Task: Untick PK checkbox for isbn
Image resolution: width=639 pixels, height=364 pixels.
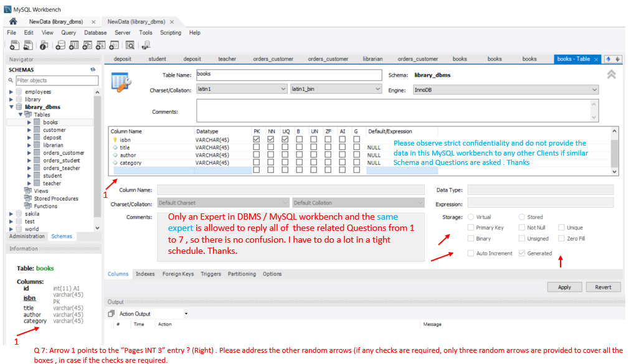Action: [257, 139]
